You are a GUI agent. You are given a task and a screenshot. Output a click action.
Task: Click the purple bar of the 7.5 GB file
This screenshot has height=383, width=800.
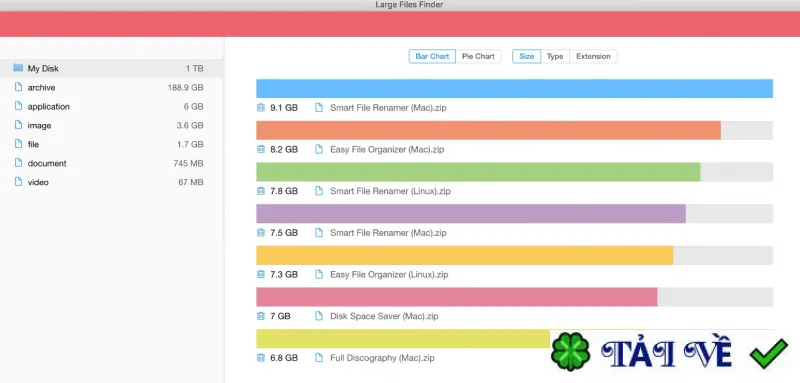(x=471, y=214)
